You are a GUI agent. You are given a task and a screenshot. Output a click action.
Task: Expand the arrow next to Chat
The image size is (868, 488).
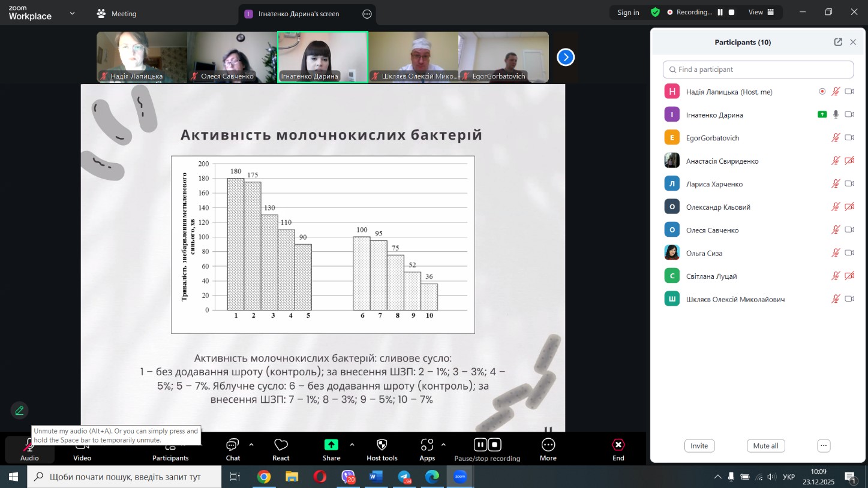coord(251,445)
